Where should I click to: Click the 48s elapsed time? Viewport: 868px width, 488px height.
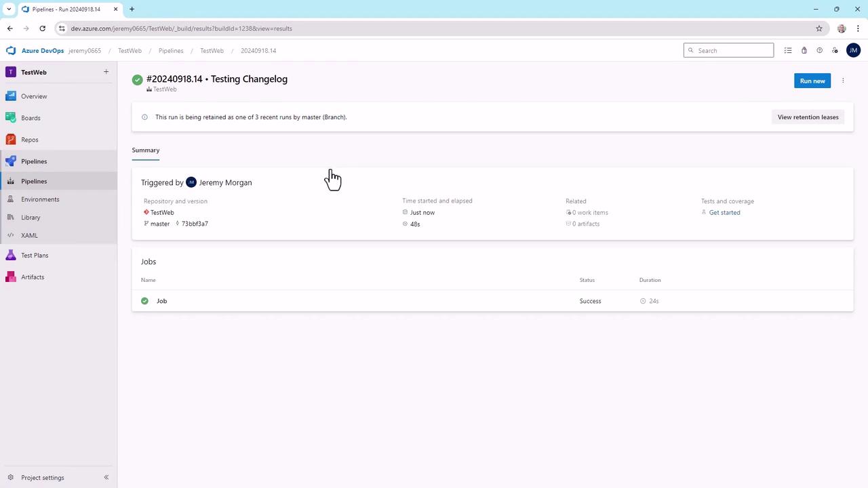click(415, 224)
